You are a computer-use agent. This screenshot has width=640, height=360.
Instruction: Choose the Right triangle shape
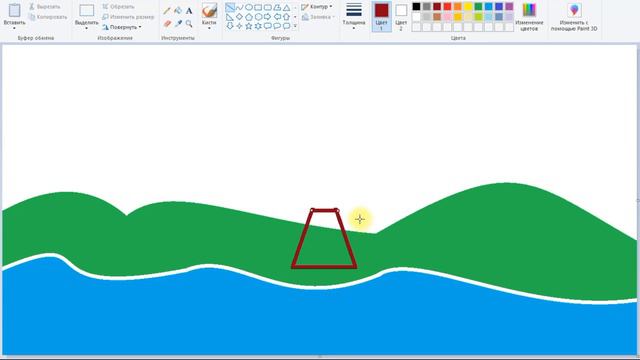[230, 17]
